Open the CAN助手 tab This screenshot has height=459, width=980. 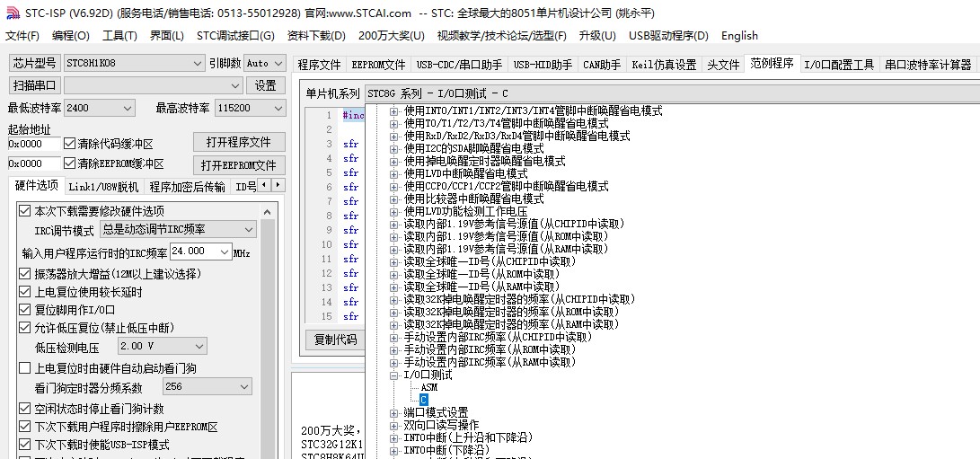602,65
